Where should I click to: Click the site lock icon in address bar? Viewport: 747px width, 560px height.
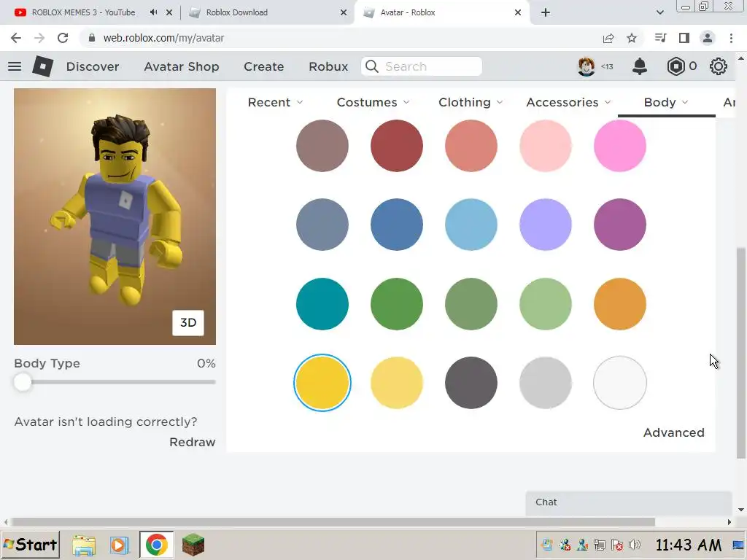click(x=92, y=38)
